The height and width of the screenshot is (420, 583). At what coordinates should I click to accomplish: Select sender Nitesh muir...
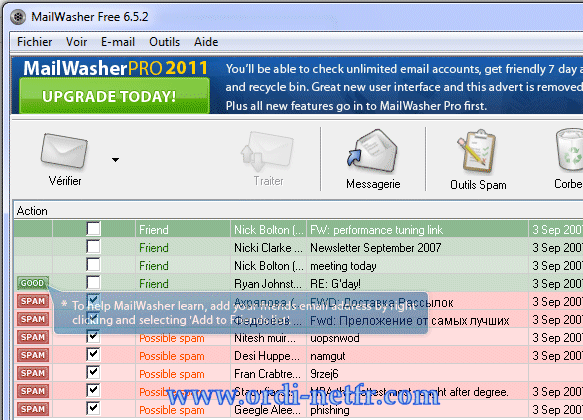[x=265, y=338]
